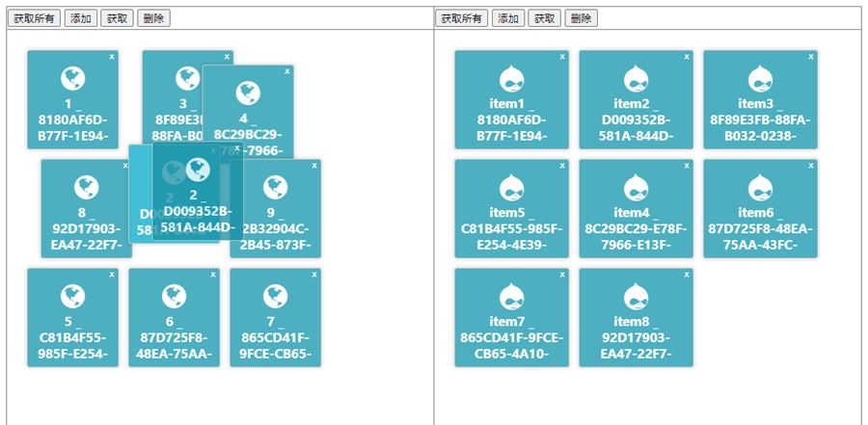Click Drupal icon on item3 card
Image resolution: width=868 pixels, height=425 pixels.
(761, 79)
